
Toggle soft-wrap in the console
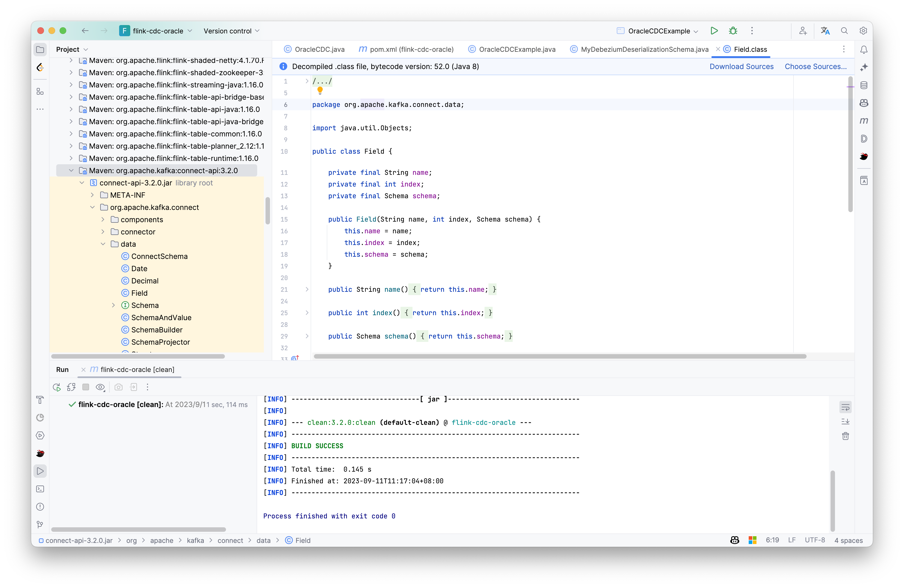coord(845,407)
